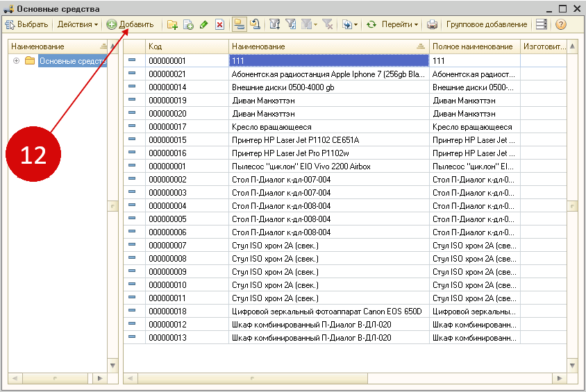Viewport: 586px width, 392px height.
Task: Click the red X deletion mark icon
Action: click(x=219, y=24)
